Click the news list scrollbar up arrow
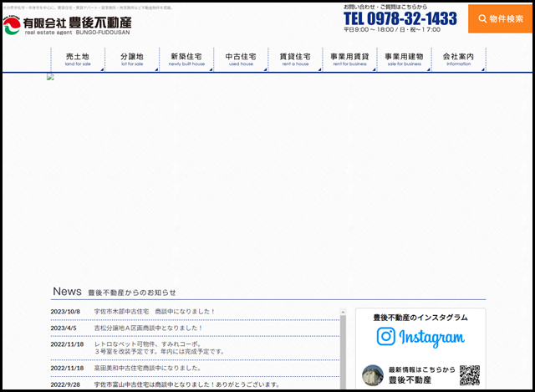Image resolution: width=535 pixels, height=392 pixels. [x=343, y=312]
